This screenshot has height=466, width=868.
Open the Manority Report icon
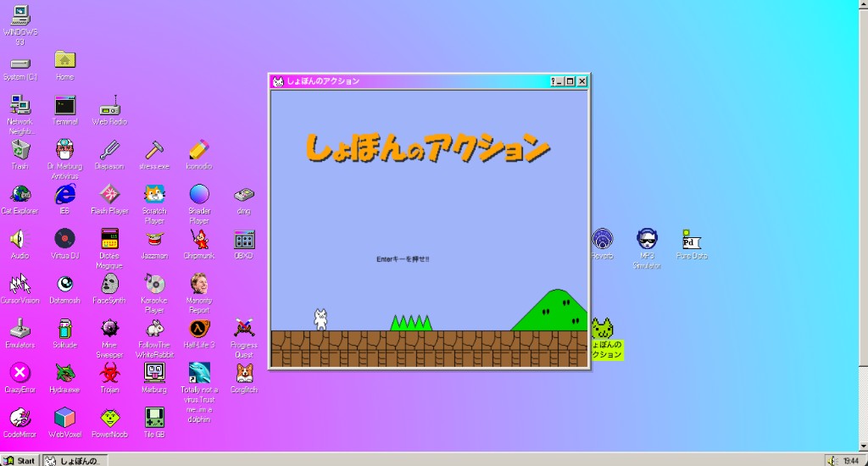199,283
